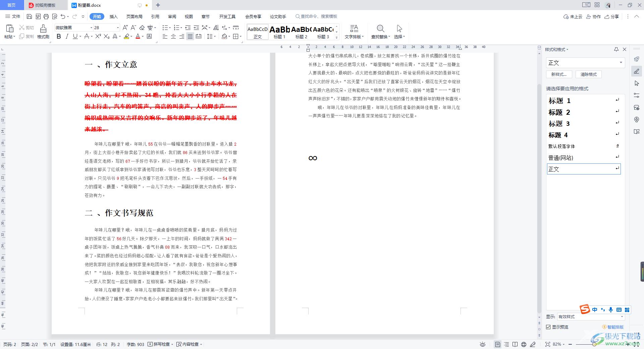Undo the last action with the Undo arrow
The image size is (644, 349).
click(63, 16)
